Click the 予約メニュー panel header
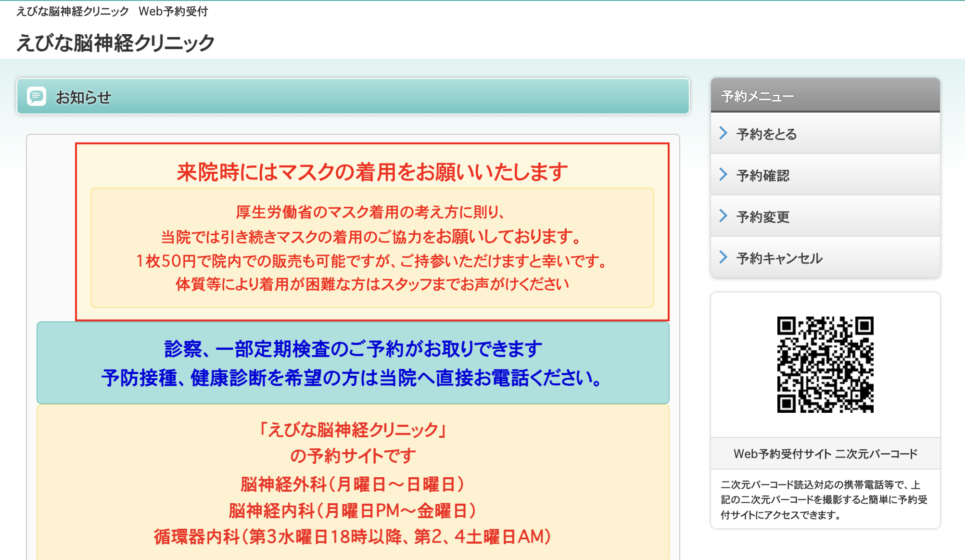The height and width of the screenshot is (560, 965). (825, 95)
